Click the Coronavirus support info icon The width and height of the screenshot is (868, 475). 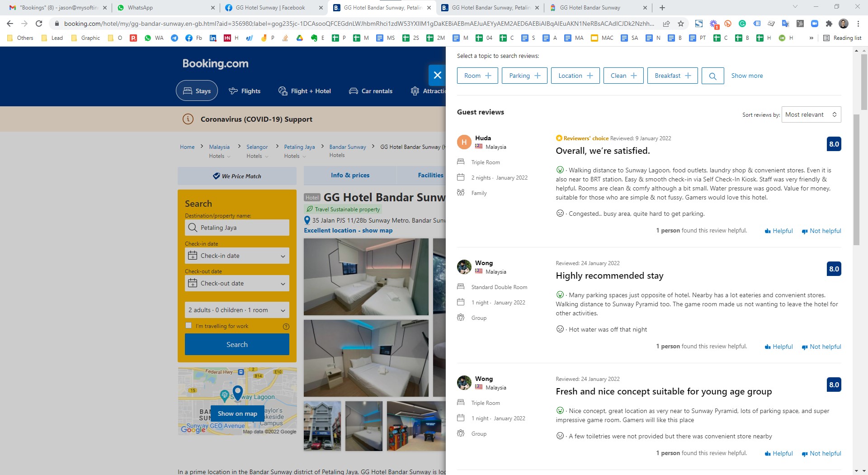pos(188,119)
